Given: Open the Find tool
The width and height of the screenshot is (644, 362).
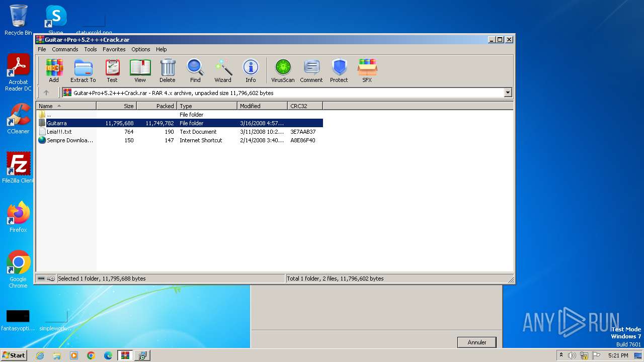Looking at the screenshot, I should [x=195, y=71].
